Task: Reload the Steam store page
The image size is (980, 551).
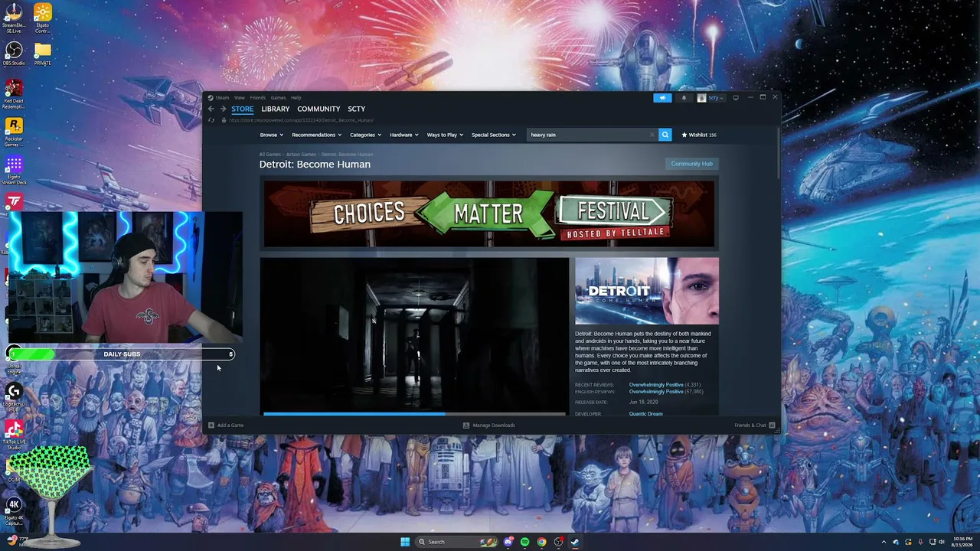Action: (x=211, y=120)
